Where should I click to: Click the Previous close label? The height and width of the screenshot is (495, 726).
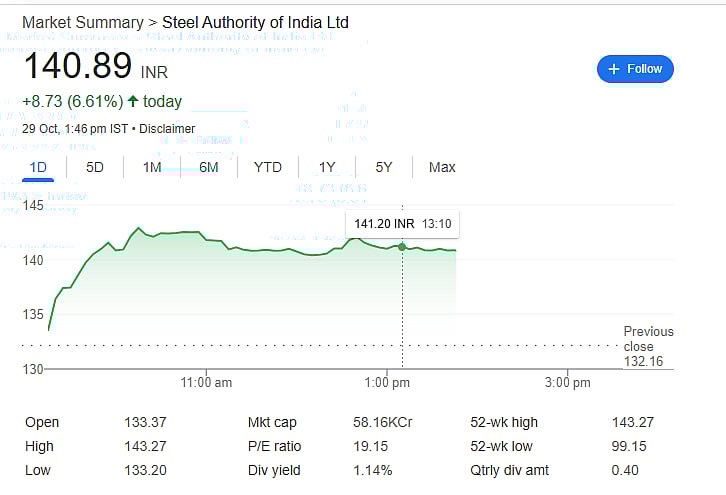point(648,339)
